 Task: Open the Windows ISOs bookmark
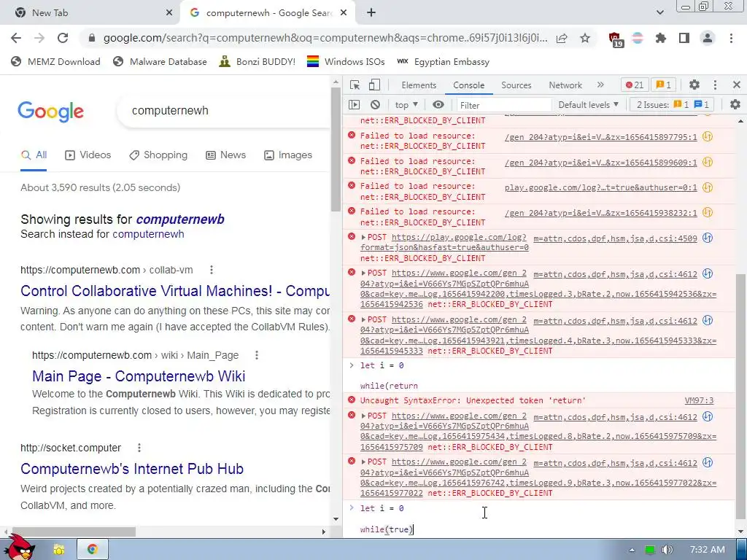point(346,61)
